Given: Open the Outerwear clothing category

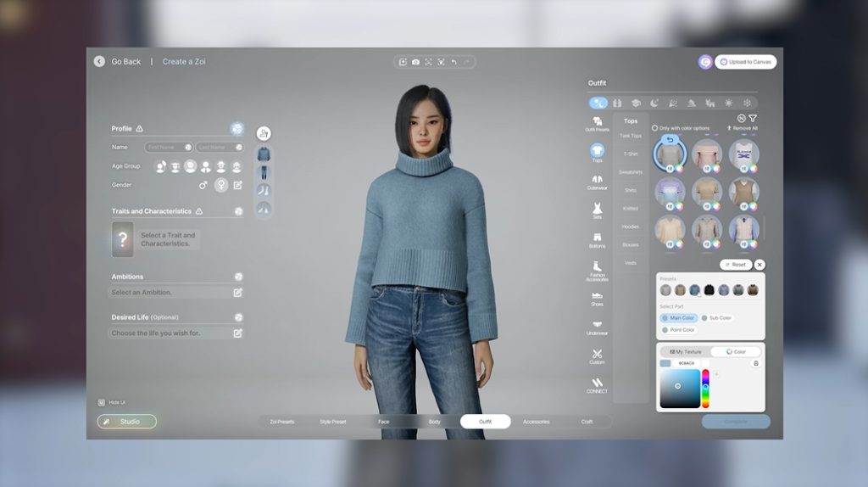Looking at the screenshot, I should coord(597,181).
